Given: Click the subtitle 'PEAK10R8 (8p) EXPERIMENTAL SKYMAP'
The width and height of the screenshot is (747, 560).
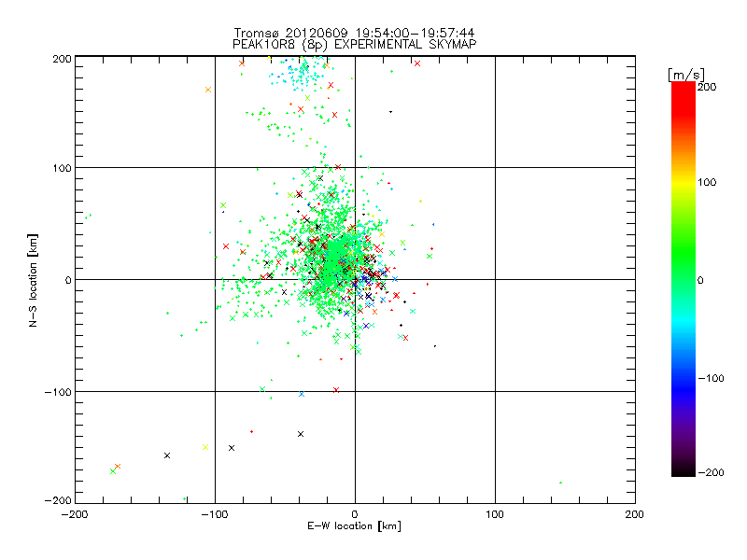Looking at the screenshot, I should [x=354, y=44].
